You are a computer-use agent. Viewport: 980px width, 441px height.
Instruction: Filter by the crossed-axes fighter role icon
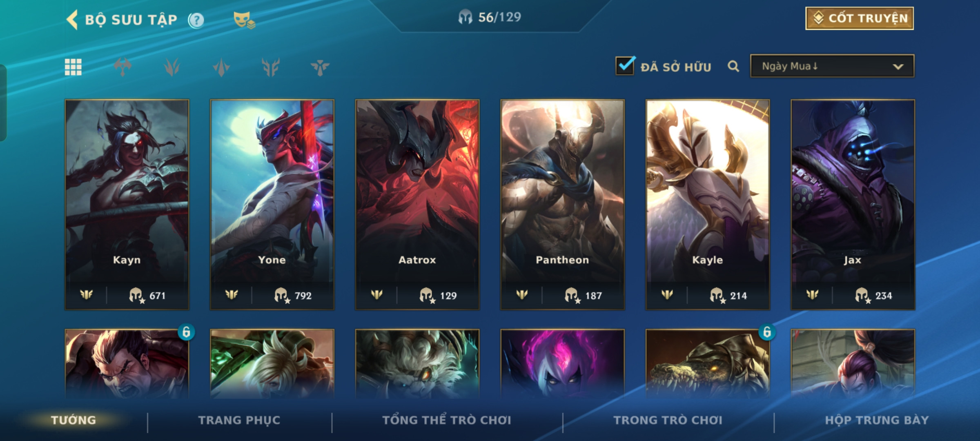(x=122, y=67)
